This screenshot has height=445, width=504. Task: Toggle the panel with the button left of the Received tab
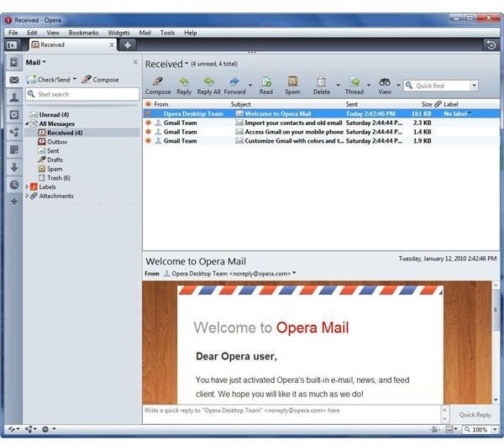[x=12, y=45]
